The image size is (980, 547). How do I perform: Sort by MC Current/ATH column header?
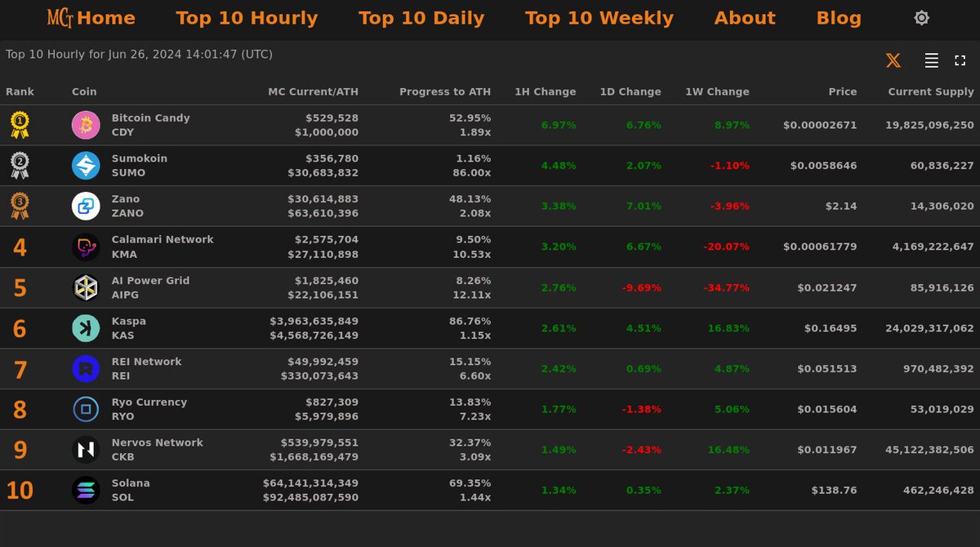(314, 91)
